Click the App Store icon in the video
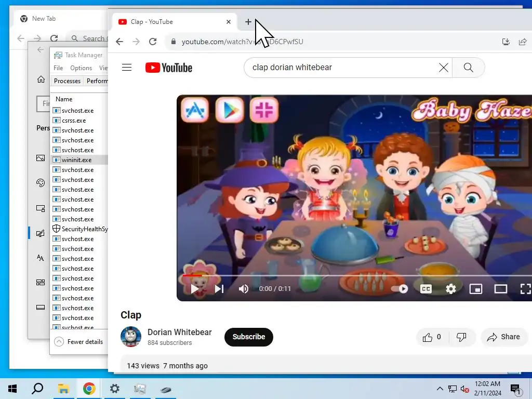 [x=195, y=110]
